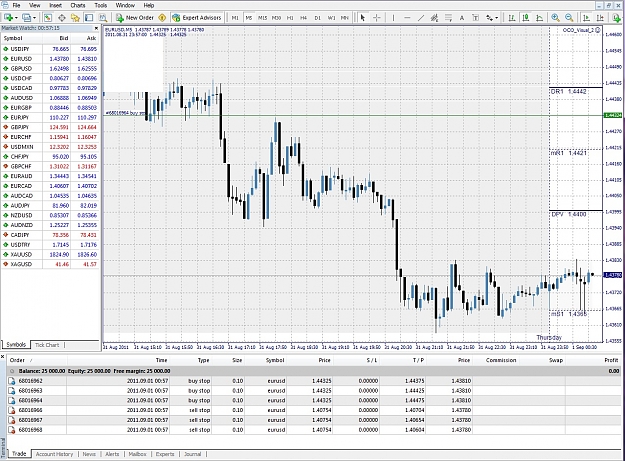This screenshot has height=461, width=625.
Task: Select the Crosshair tool
Action: click(376, 18)
